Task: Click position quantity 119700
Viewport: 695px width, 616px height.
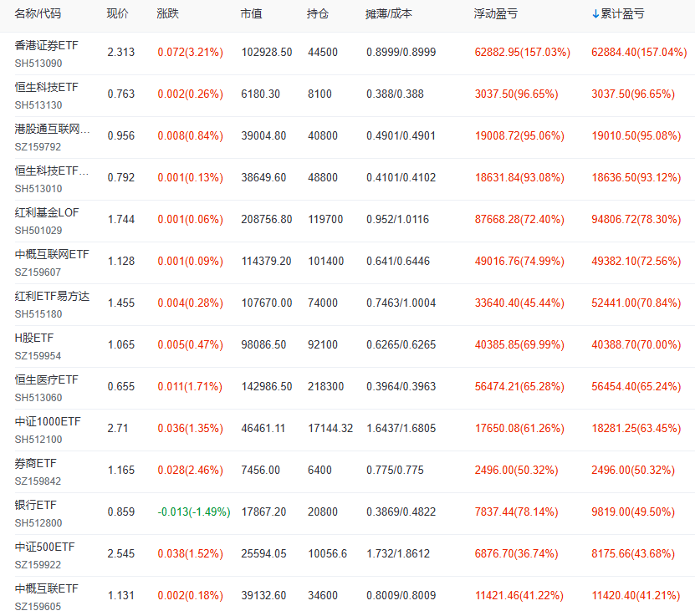Action: click(325, 219)
